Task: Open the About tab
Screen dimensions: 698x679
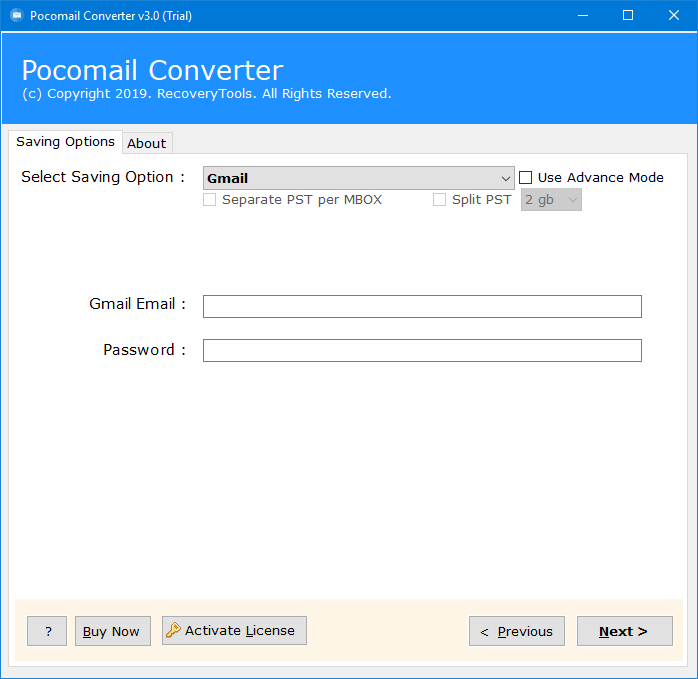Action: (147, 143)
